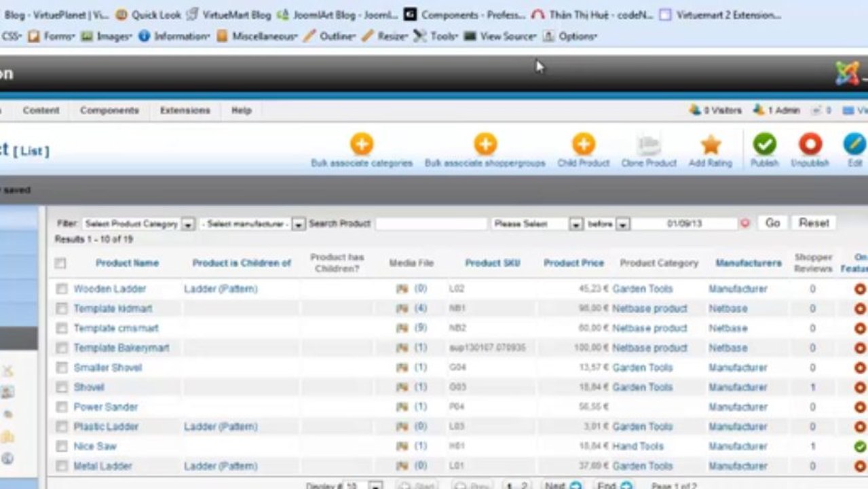Open the Select Product Category dropdown
Screen dimensions: 868x489
pos(138,223)
